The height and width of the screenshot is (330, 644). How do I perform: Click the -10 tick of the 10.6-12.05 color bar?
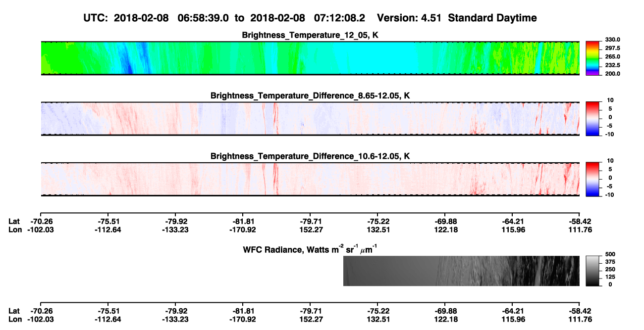pyautogui.click(x=609, y=195)
